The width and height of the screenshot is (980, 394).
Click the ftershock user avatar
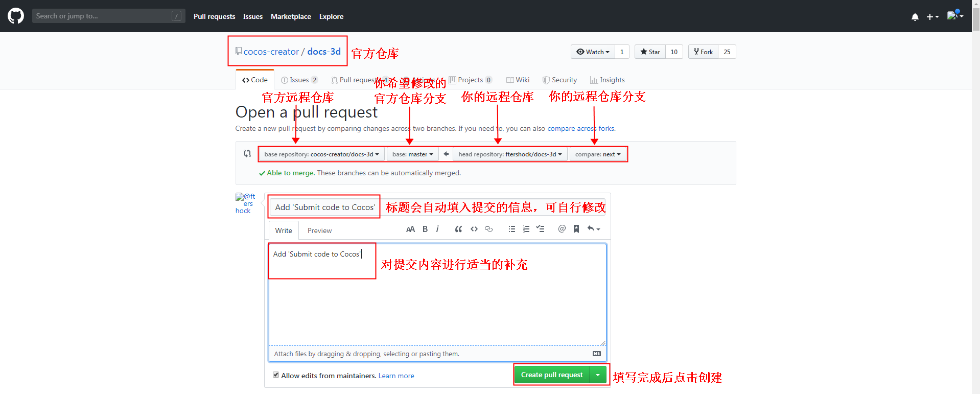pos(245,203)
